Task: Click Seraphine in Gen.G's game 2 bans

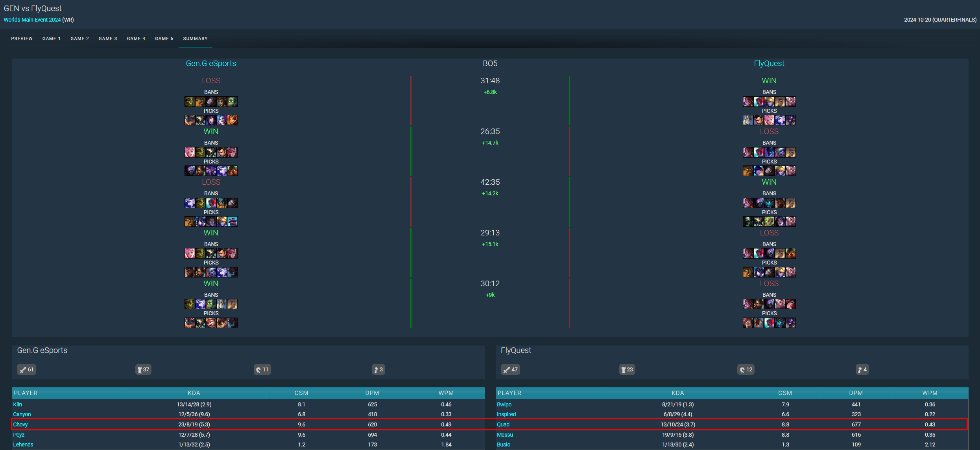Action: (x=190, y=152)
